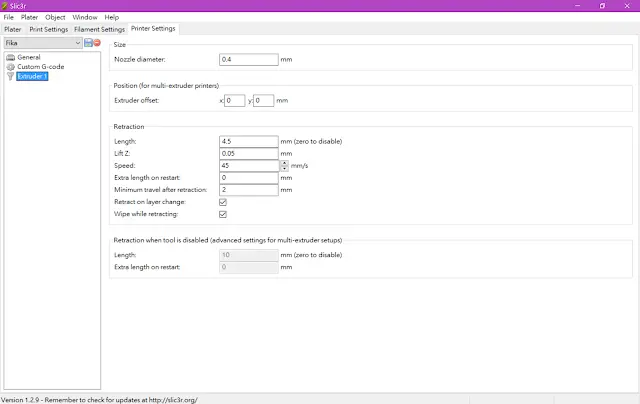Select Custom G-code in the settings tree
This screenshot has height=404, width=640.
tap(40, 67)
